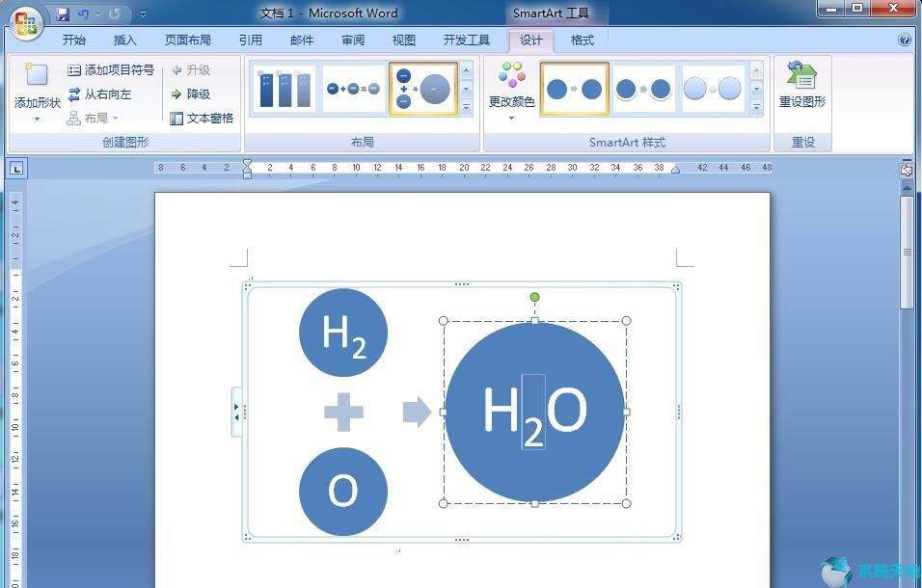The height and width of the screenshot is (588, 922).
Task: Click the Redo icon in Quick Access toolbar
Action: [x=115, y=13]
